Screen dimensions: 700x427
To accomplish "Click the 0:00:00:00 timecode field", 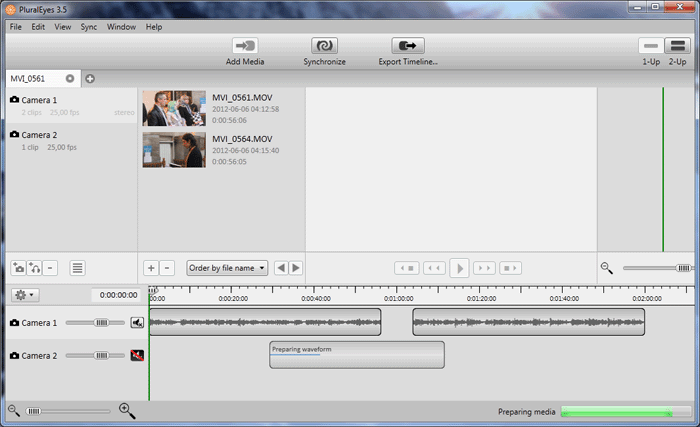I will [116, 295].
